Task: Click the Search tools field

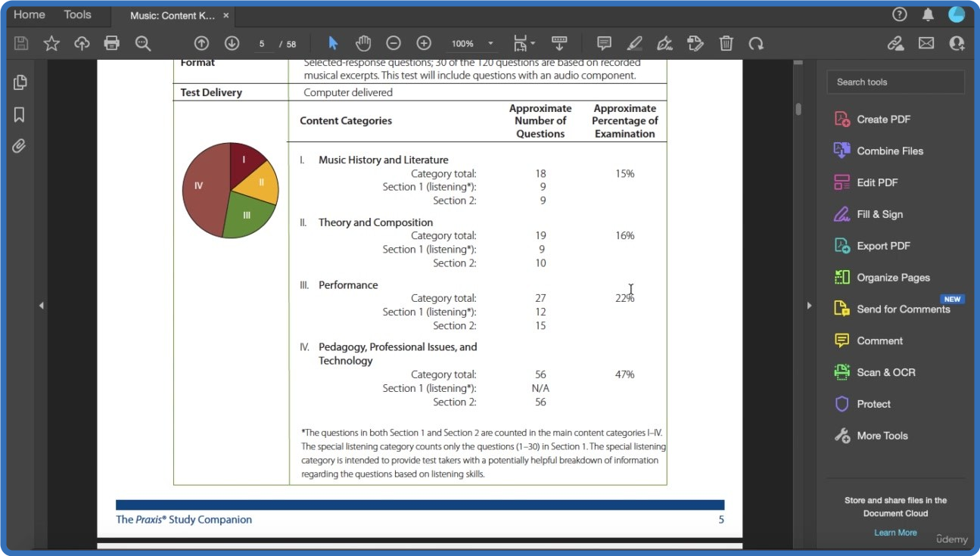Action: tap(896, 82)
